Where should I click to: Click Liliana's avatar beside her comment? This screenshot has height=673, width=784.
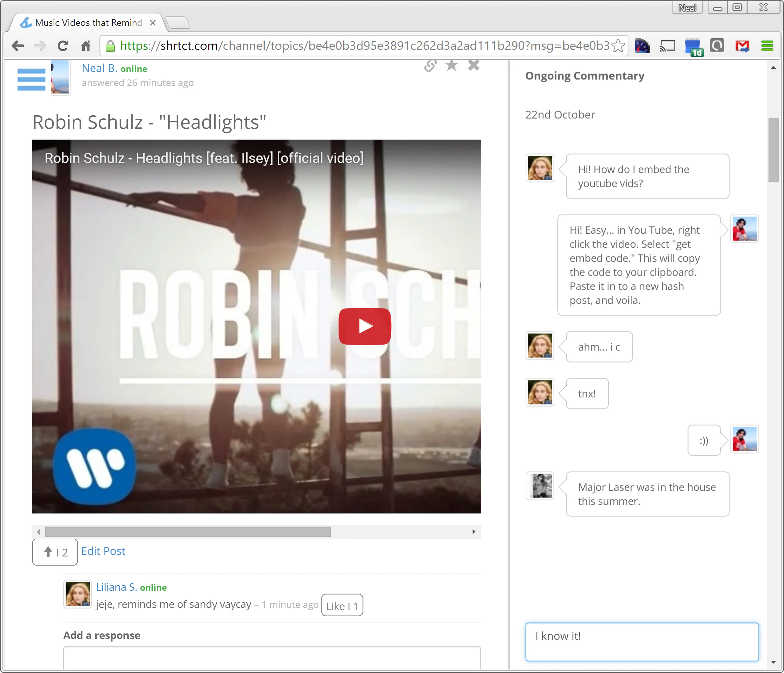click(x=78, y=594)
